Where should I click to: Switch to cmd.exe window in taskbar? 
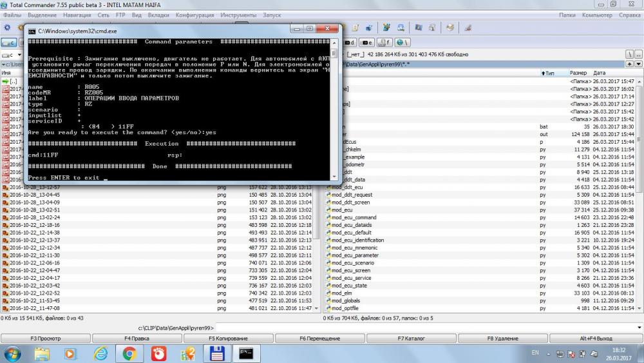click(246, 353)
